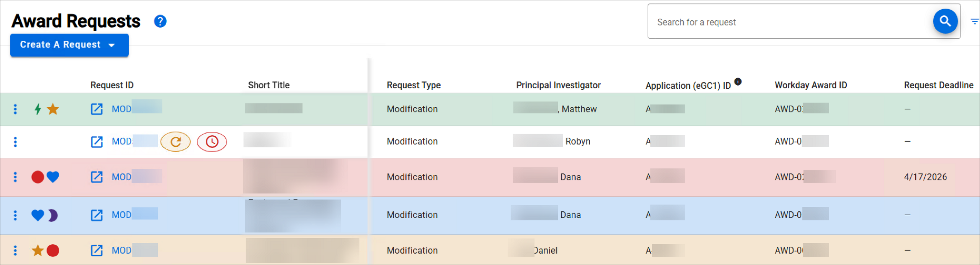Open the filter icon beside search
Screen dimensions: 980x265
[974, 21]
